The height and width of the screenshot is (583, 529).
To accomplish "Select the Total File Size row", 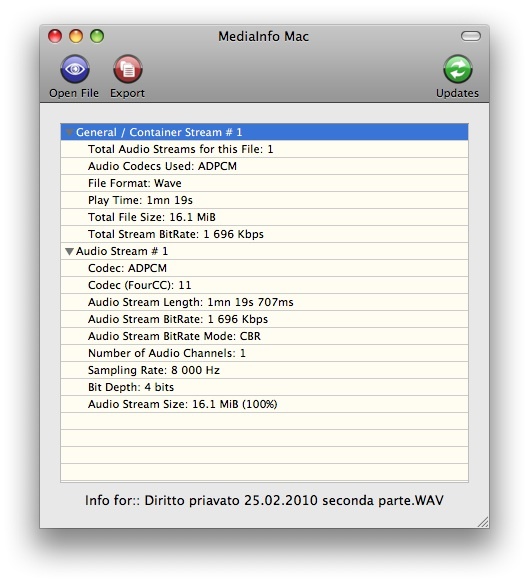I will pos(264,217).
